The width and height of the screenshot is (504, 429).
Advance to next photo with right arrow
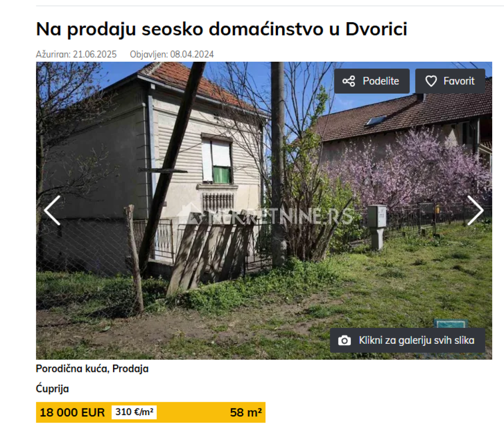pos(475,210)
